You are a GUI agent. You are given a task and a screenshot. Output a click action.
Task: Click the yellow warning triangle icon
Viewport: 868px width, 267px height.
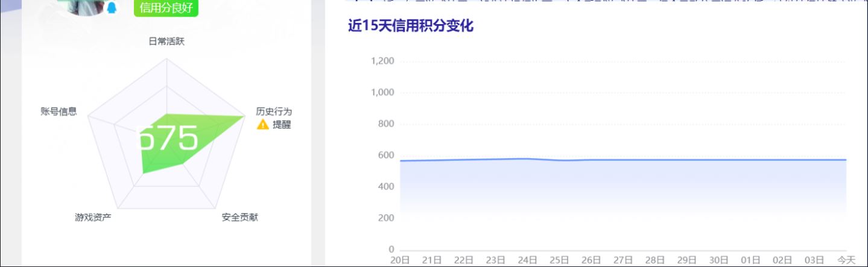click(263, 124)
